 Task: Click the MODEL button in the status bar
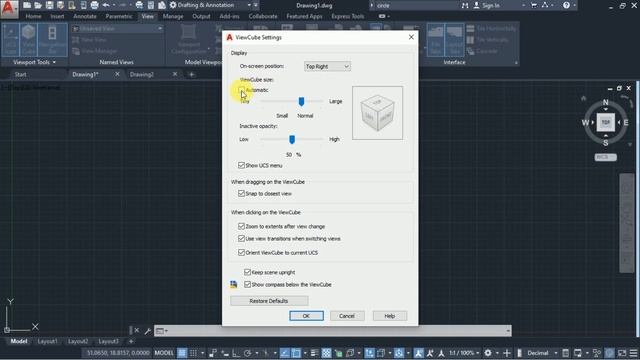[x=164, y=353]
